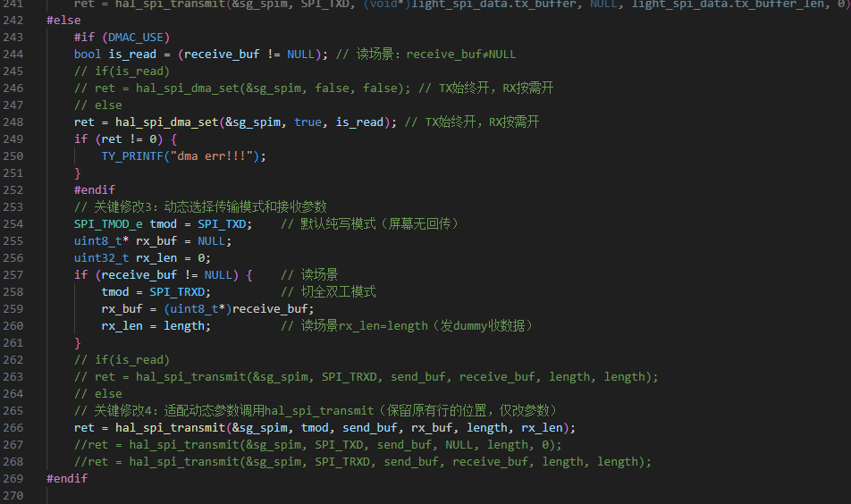The width and height of the screenshot is (851, 504).
Task: Click the uint32_t keyword on line 256
Action: (x=101, y=258)
